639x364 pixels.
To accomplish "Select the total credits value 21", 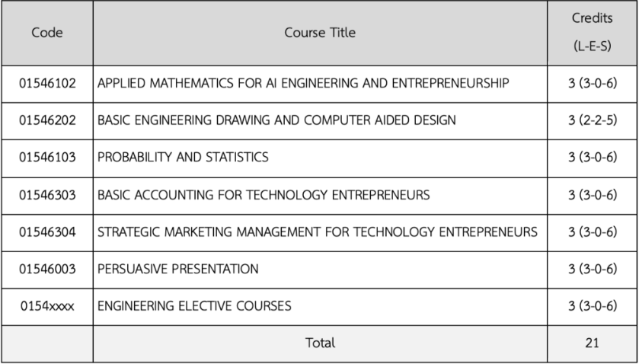I will pos(591,343).
